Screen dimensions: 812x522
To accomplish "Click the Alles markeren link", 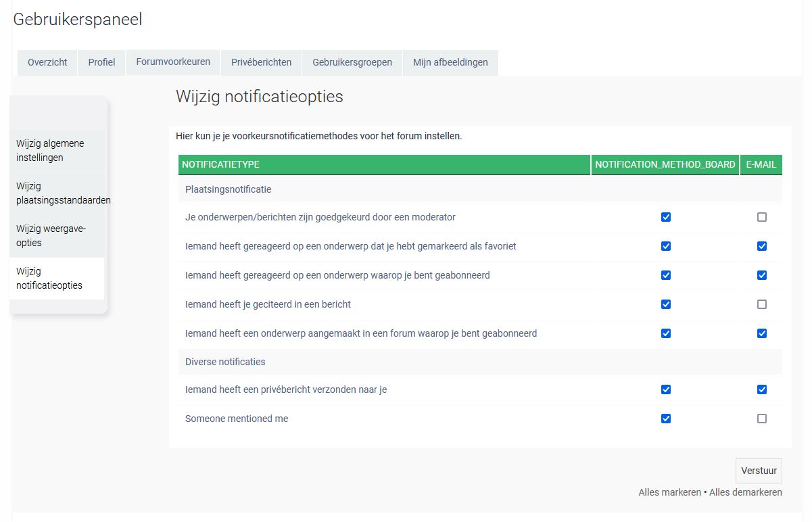I will 669,492.
